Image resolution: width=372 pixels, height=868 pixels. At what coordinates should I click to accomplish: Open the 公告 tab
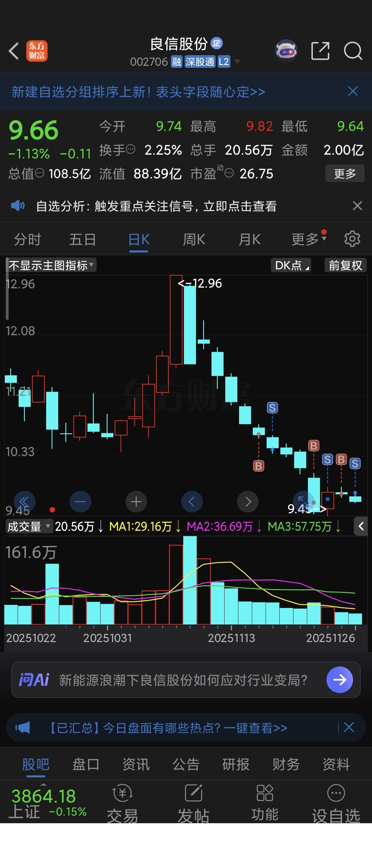tap(186, 764)
